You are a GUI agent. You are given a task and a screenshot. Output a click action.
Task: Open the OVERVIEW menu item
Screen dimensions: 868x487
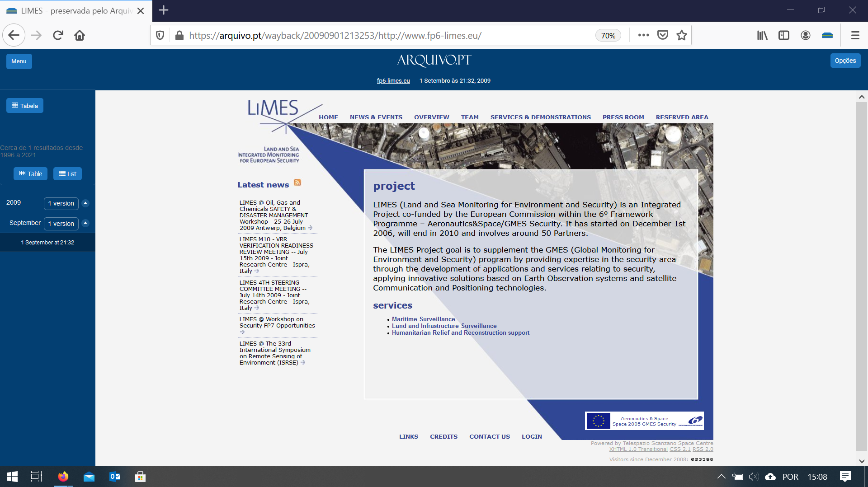(x=432, y=117)
